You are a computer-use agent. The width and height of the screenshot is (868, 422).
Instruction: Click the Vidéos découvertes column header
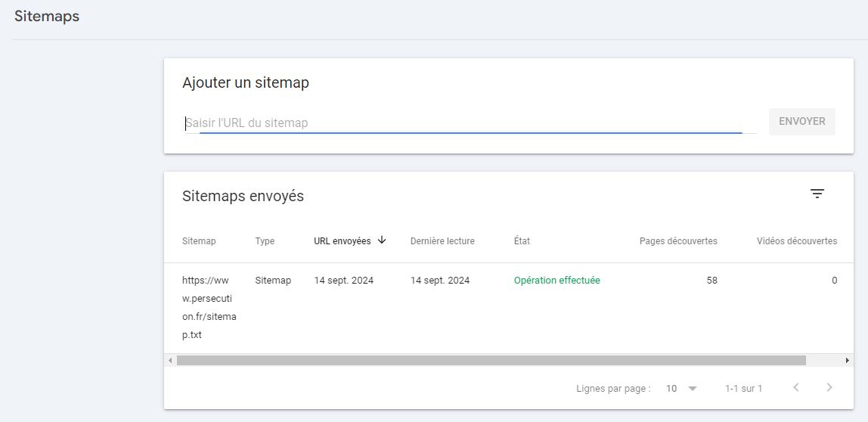[796, 241]
